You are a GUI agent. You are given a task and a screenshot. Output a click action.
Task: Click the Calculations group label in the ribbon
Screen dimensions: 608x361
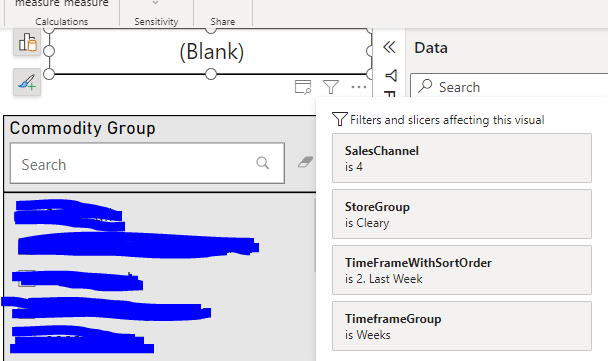(x=62, y=21)
